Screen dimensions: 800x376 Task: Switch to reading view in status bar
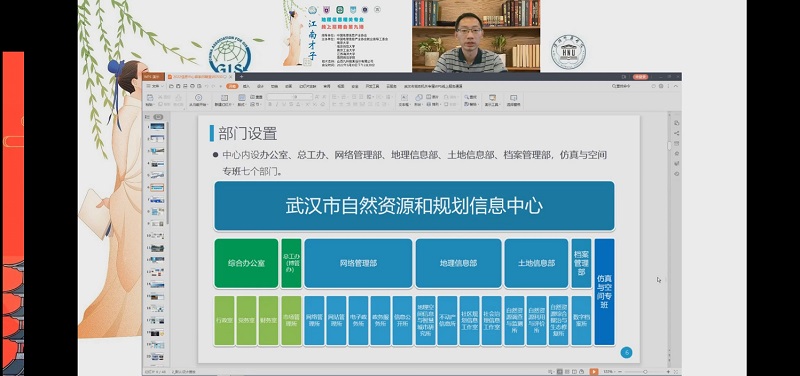pyautogui.click(x=574, y=371)
